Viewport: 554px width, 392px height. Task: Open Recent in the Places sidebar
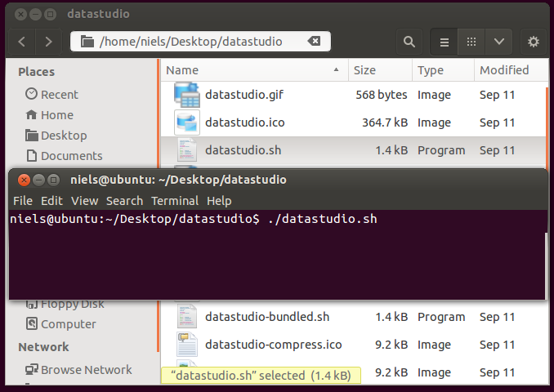[x=59, y=95]
